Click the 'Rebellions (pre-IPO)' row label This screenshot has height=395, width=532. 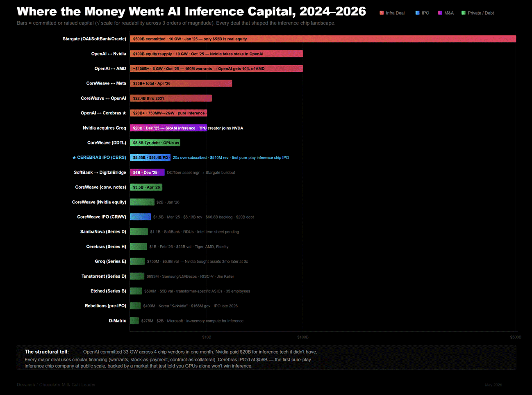pos(105,306)
